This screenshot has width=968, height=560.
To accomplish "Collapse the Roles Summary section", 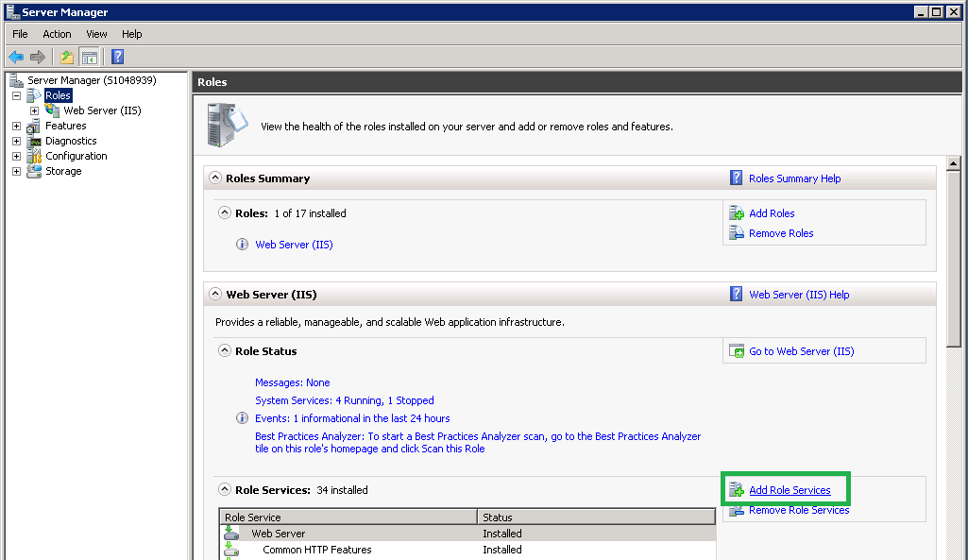I will [214, 178].
